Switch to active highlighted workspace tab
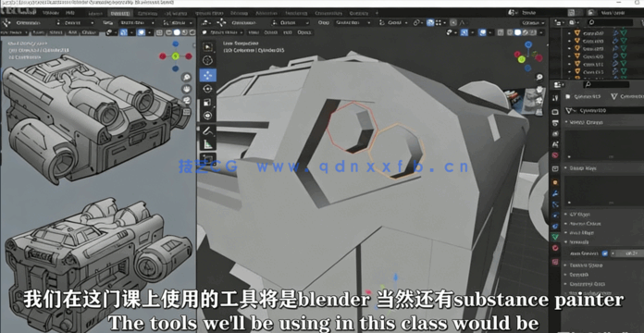 click(119, 13)
